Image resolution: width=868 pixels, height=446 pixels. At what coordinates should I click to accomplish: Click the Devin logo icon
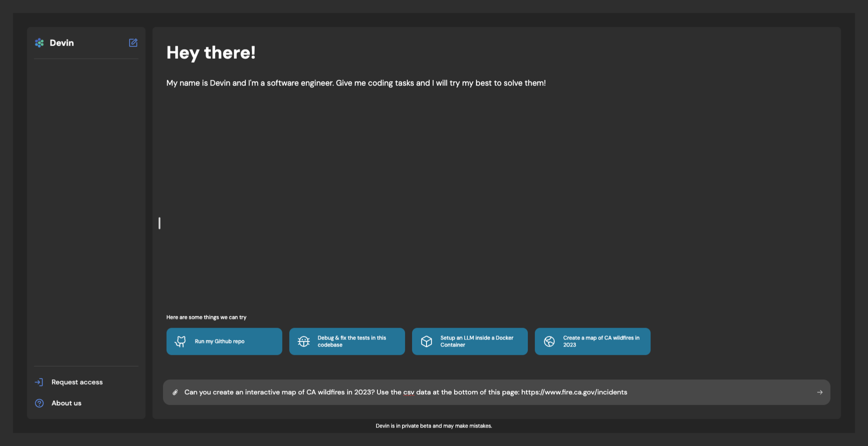(x=39, y=42)
